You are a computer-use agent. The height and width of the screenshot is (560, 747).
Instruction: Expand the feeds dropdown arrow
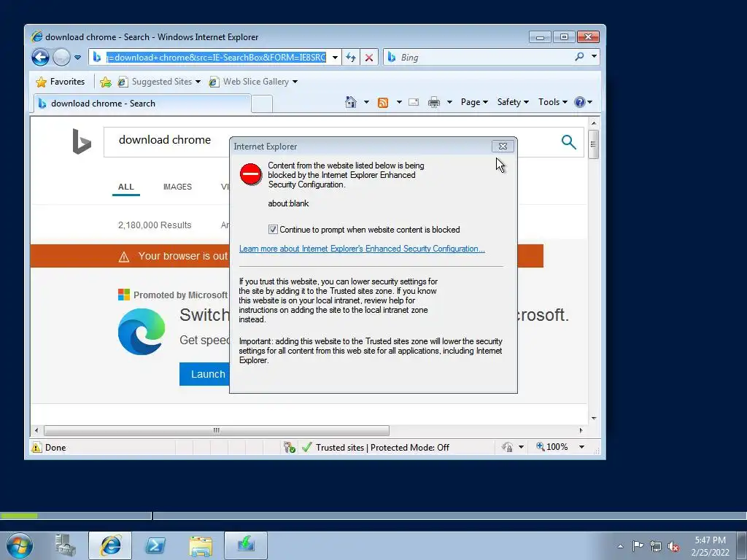[x=399, y=102]
